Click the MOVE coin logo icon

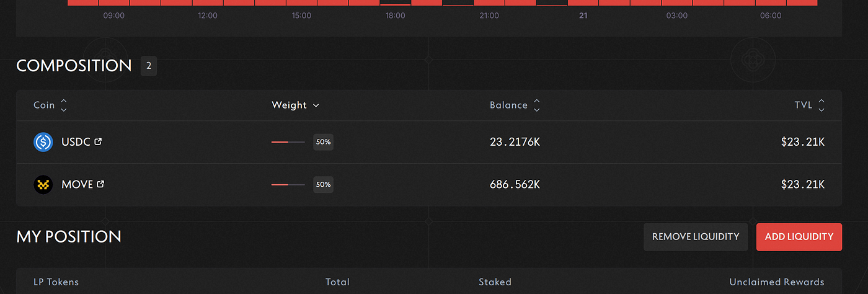(x=43, y=185)
